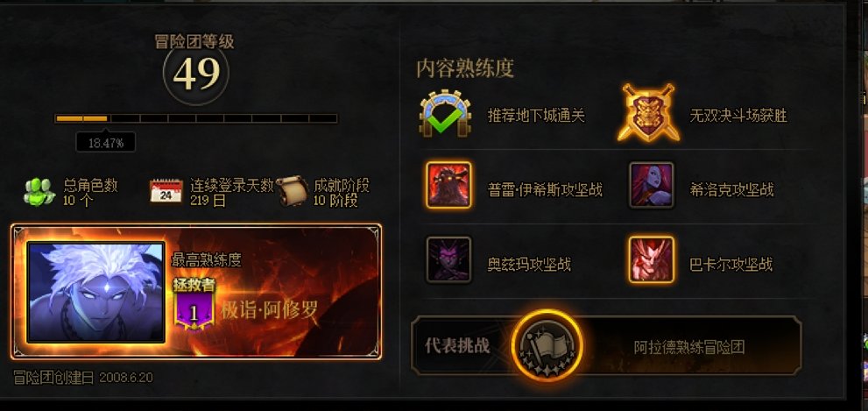Click the 极诣·阿修罗 character name text
Screen dimensions: 868x411
[270, 310]
